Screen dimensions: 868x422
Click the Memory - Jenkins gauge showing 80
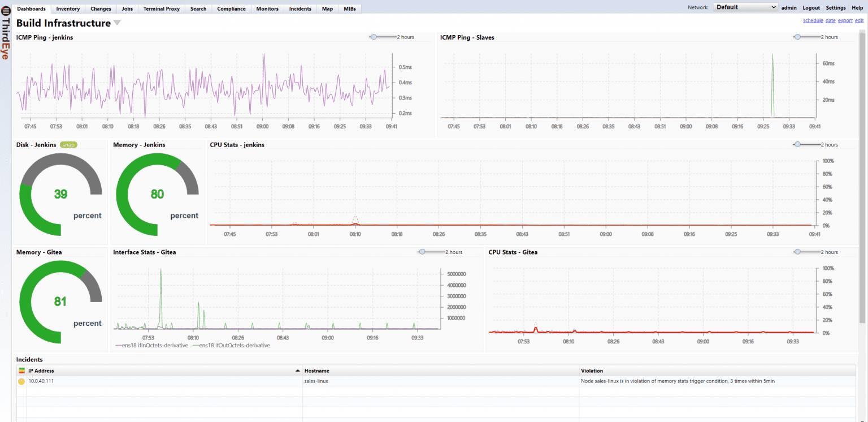pos(157,194)
